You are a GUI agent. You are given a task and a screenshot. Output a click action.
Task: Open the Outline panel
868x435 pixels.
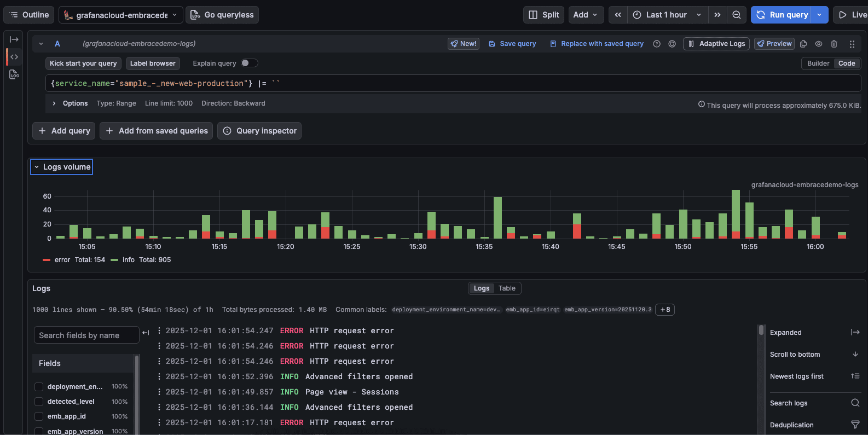coord(30,15)
